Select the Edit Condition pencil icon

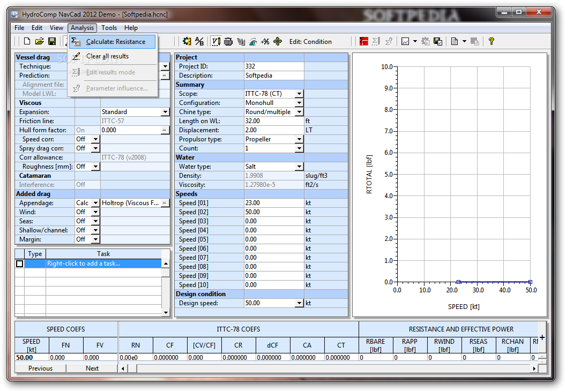click(216, 41)
